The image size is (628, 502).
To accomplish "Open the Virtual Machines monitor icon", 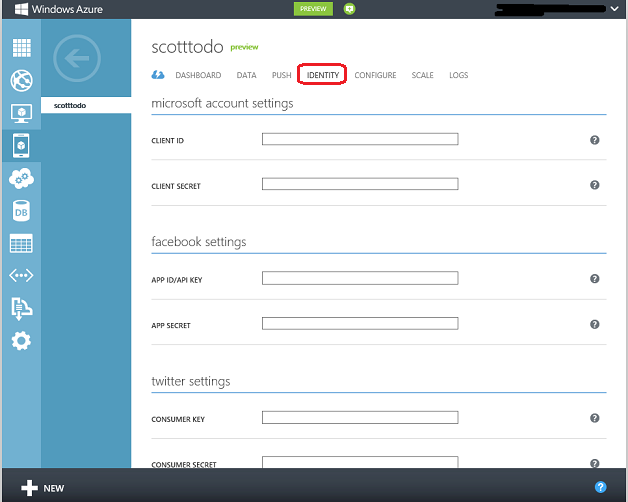I will pyautogui.click(x=22, y=113).
